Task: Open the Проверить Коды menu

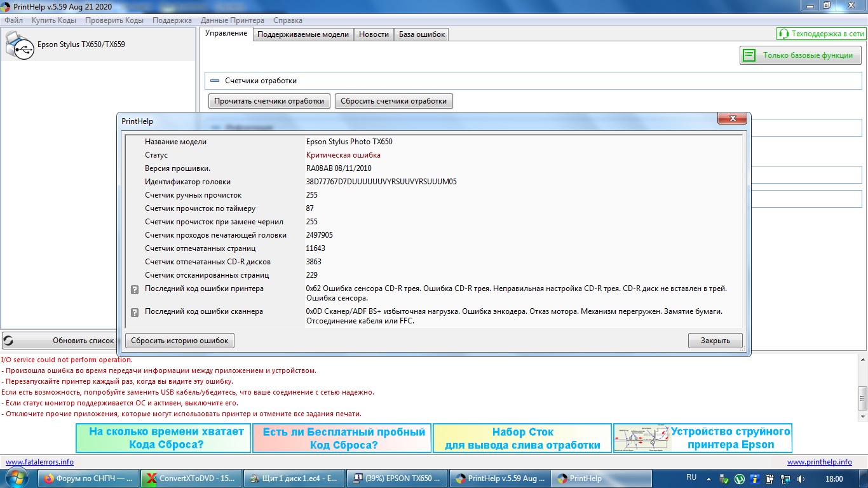Action: coord(114,20)
